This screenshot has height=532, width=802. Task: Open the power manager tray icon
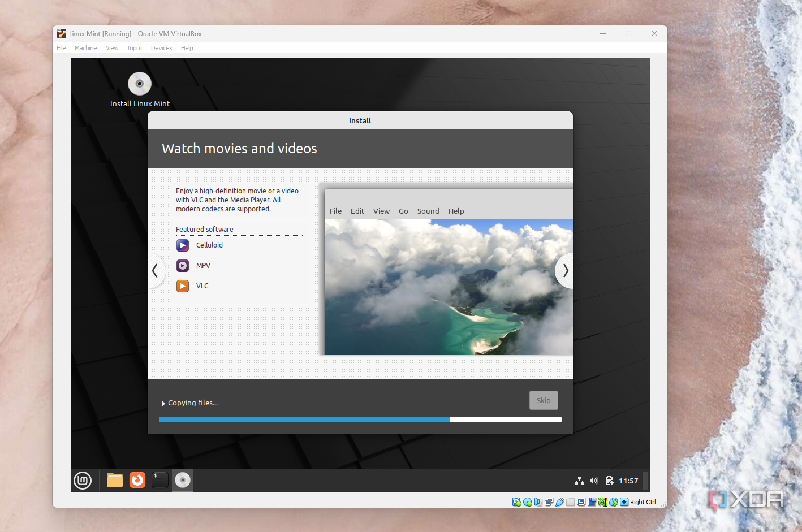pos(609,481)
